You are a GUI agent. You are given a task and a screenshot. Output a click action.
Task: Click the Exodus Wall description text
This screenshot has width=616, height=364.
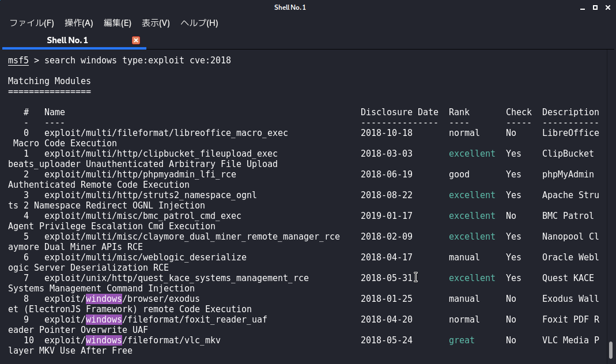[x=571, y=299]
